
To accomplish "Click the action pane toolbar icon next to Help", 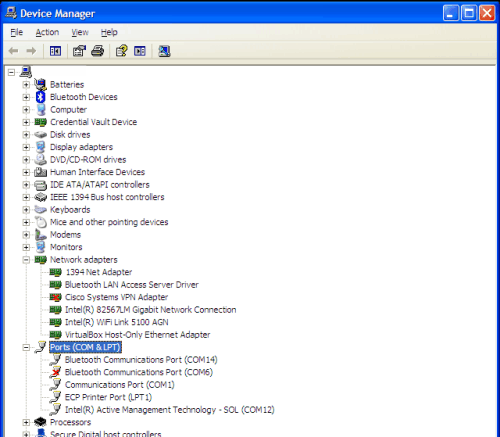I will 140,51.
